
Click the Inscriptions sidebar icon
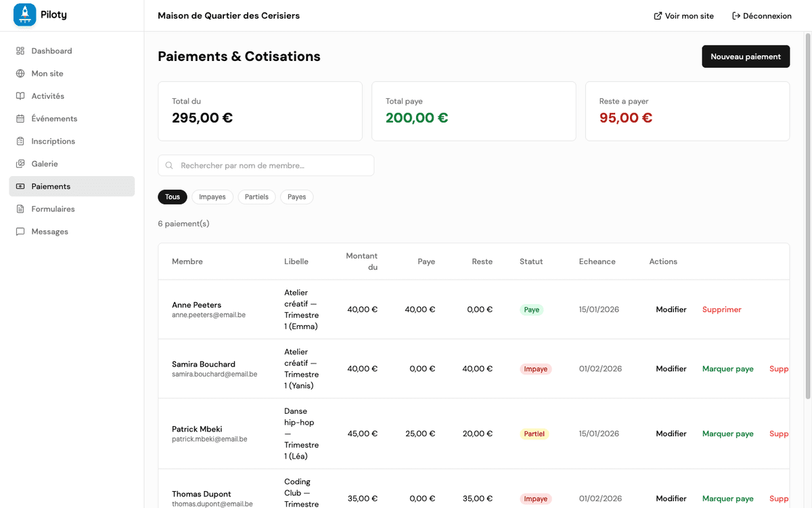pyautogui.click(x=22, y=141)
